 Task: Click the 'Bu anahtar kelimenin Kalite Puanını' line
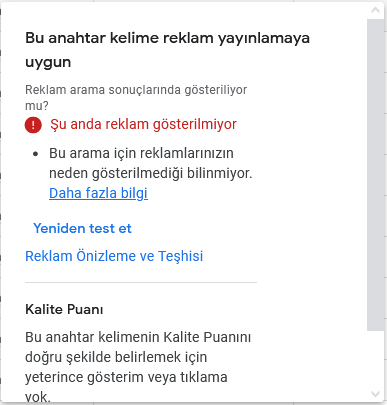[x=138, y=337]
